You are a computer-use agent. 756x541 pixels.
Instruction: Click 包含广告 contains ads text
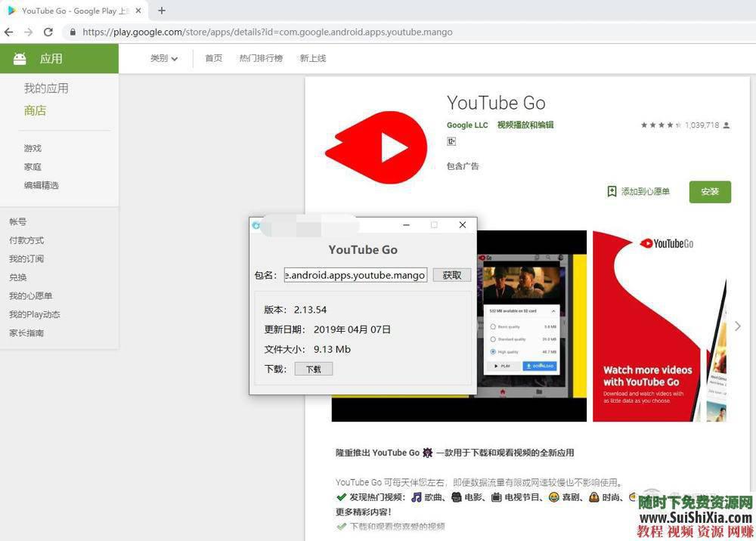coord(463,166)
